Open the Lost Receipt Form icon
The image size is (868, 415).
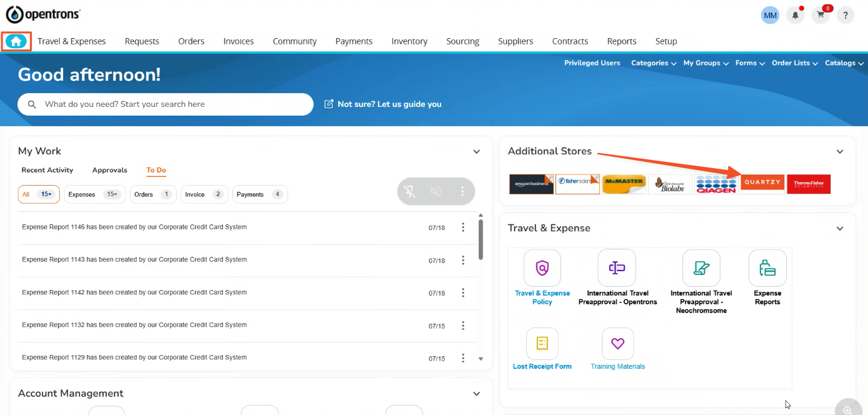pyautogui.click(x=542, y=344)
